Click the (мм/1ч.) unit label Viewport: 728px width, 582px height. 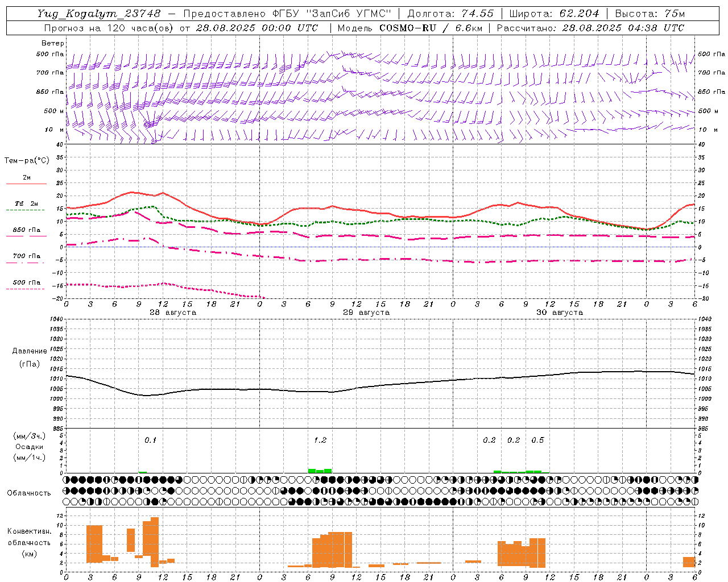(30, 458)
